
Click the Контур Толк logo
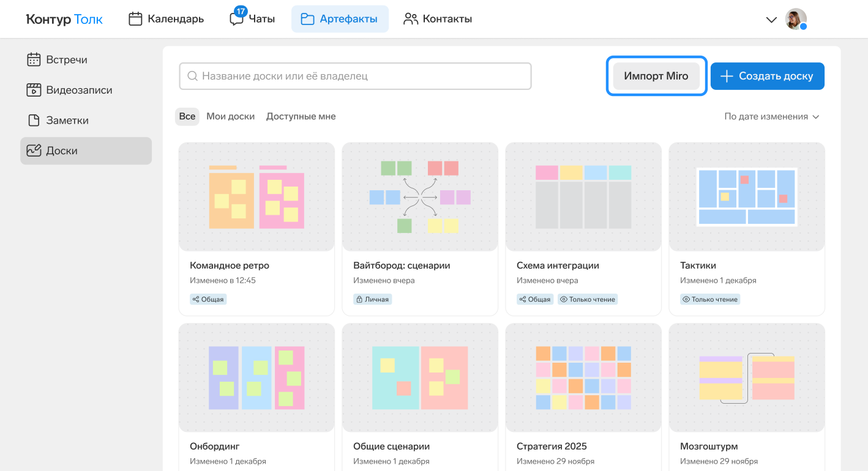(x=64, y=19)
